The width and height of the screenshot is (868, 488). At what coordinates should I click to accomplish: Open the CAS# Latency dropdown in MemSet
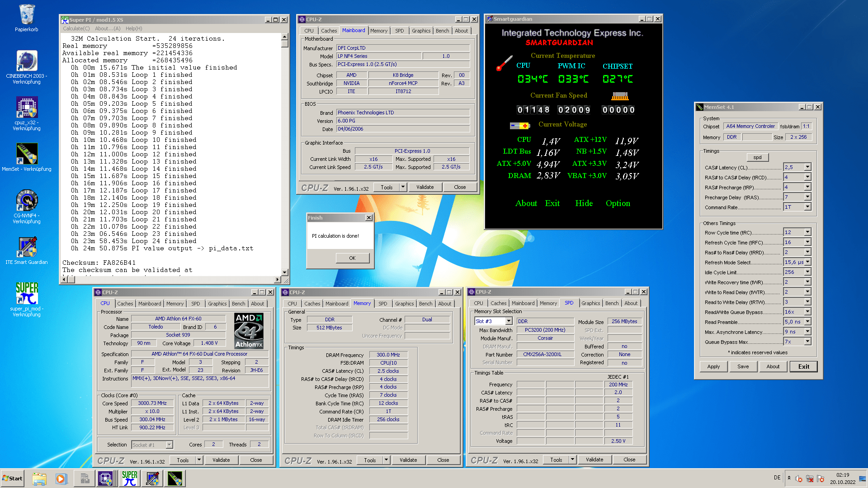coord(807,167)
